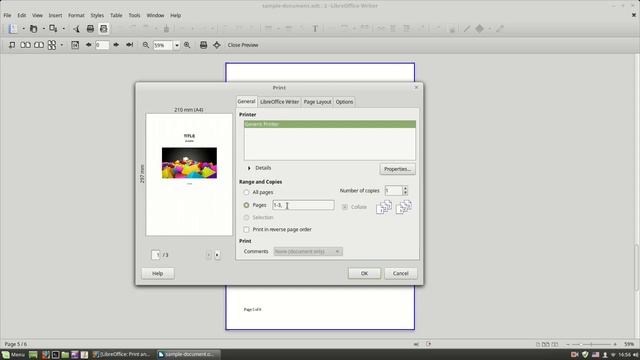This screenshot has height=360, width=640.
Task: Click the Full Screen icon in preview toolbar
Action: [x=217, y=45]
